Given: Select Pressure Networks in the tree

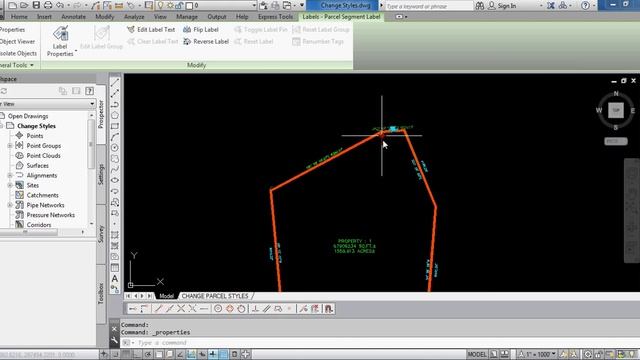Looking at the screenshot, I should click(50, 215).
